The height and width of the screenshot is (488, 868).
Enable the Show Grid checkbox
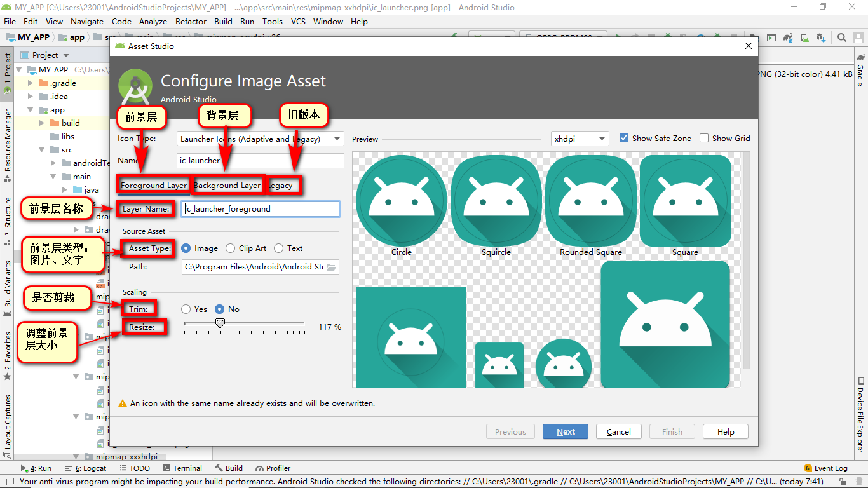click(x=704, y=138)
